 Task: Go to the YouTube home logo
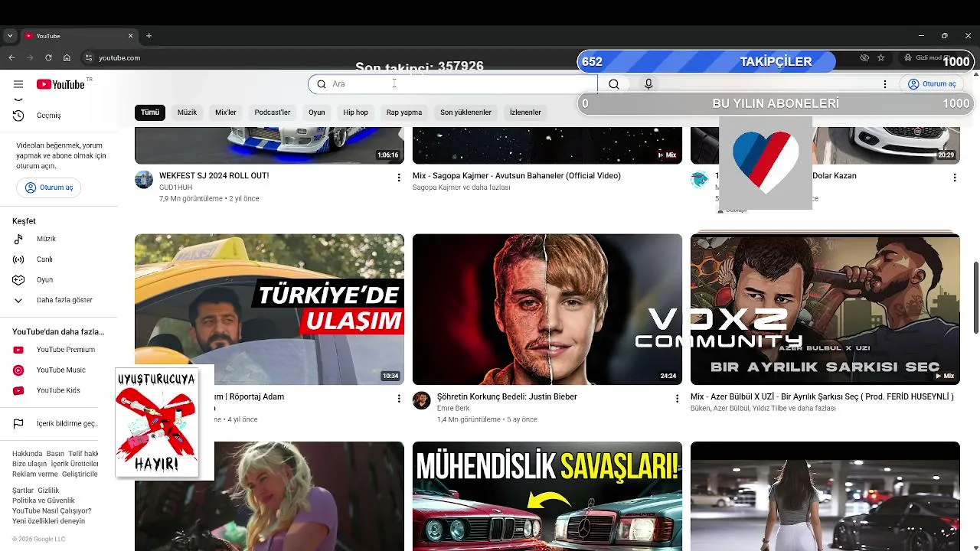60,84
